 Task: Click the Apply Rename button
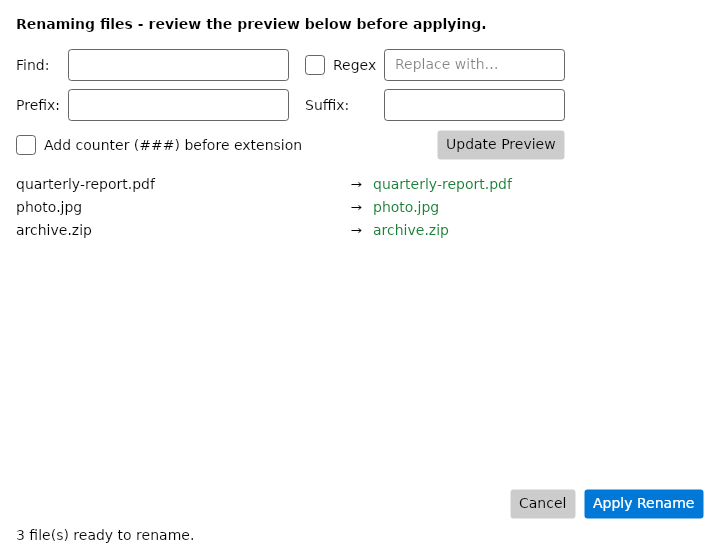click(644, 504)
